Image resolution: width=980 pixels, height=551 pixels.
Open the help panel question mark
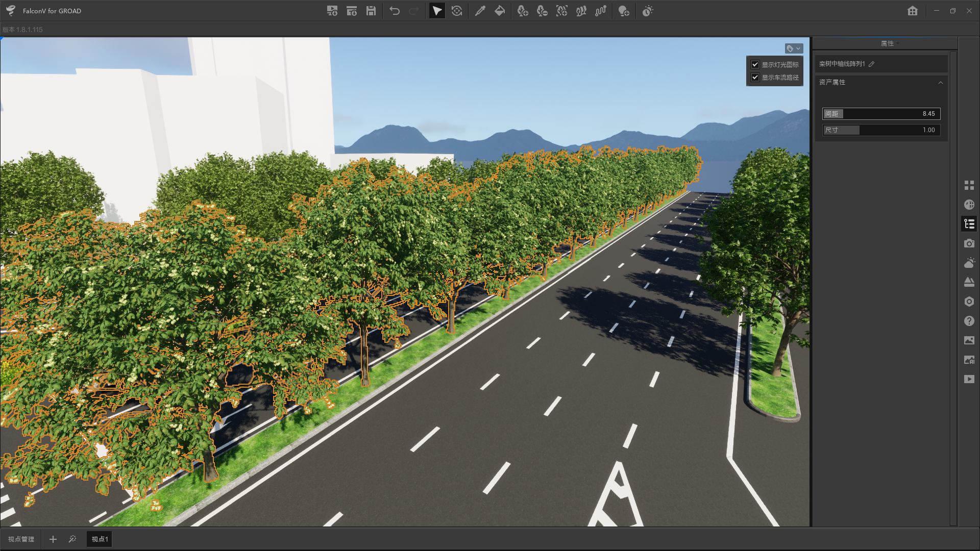(969, 321)
